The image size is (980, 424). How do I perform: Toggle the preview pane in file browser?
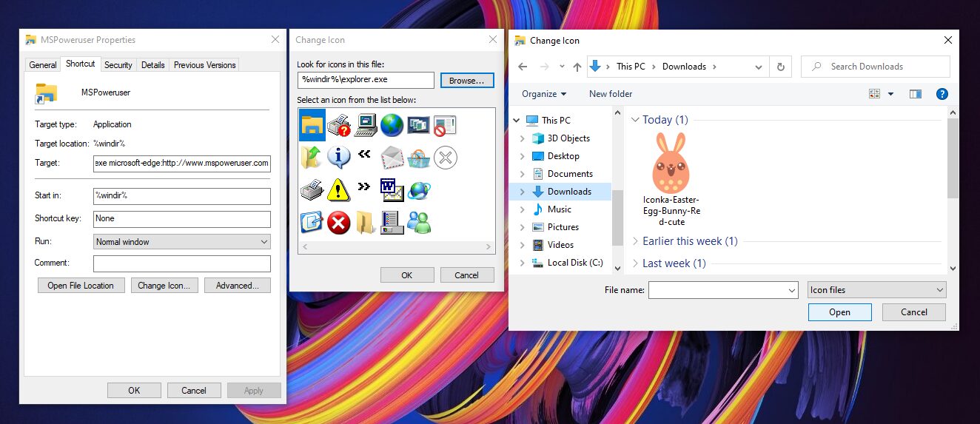tap(916, 94)
